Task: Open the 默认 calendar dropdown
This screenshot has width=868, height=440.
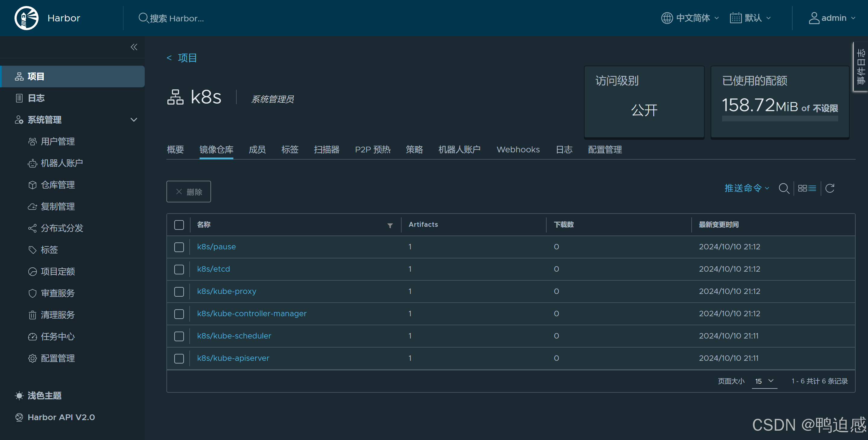Action: pos(750,18)
